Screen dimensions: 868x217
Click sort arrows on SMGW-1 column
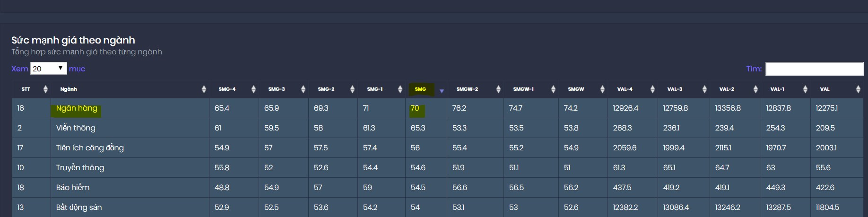click(553, 89)
